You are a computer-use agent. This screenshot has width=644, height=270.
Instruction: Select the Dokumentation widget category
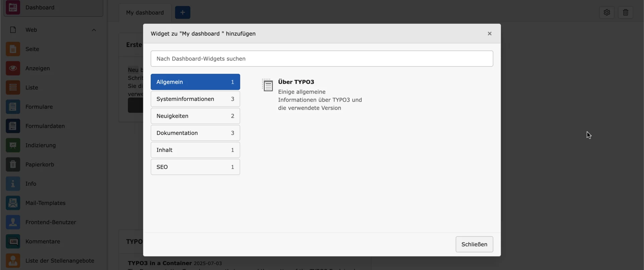click(x=195, y=133)
